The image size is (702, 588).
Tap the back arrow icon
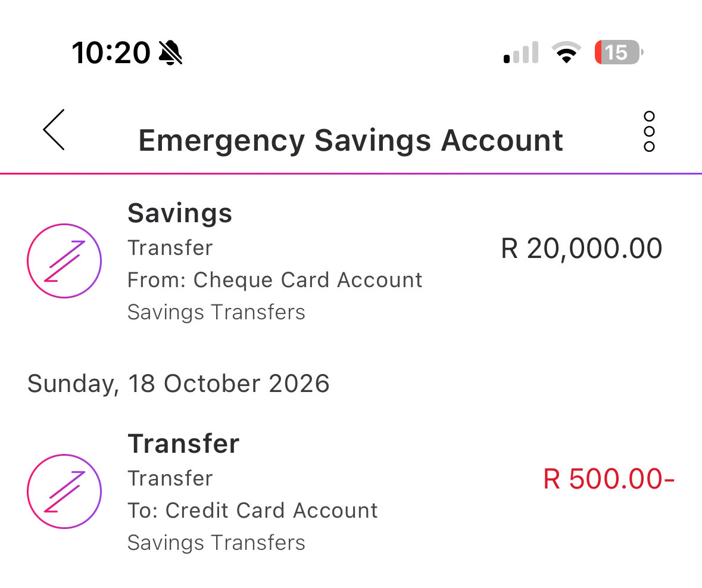click(x=54, y=129)
